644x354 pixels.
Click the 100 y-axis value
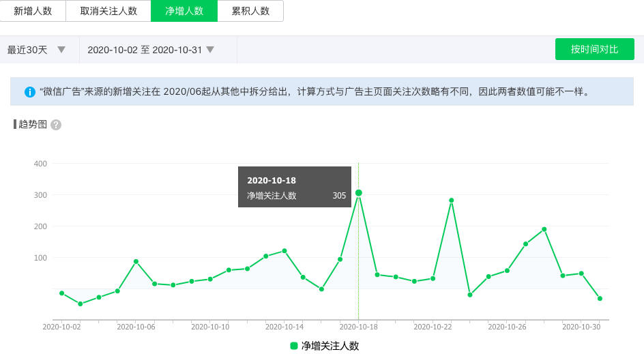click(x=40, y=258)
